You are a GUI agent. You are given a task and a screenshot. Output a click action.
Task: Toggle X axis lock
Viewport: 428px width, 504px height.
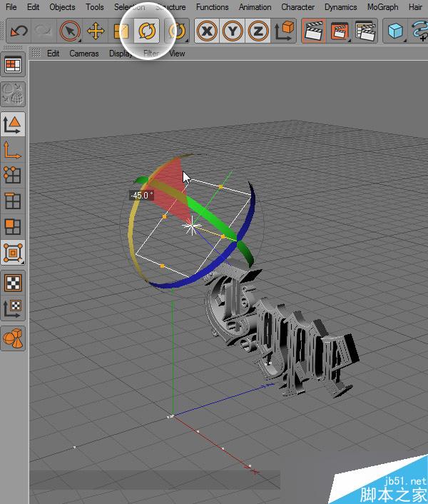pos(207,31)
